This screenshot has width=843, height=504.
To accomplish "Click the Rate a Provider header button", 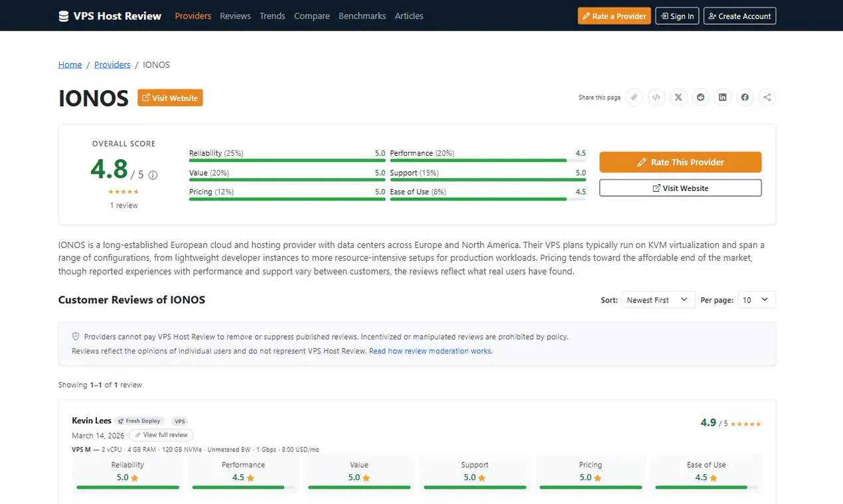I will (614, 16).
